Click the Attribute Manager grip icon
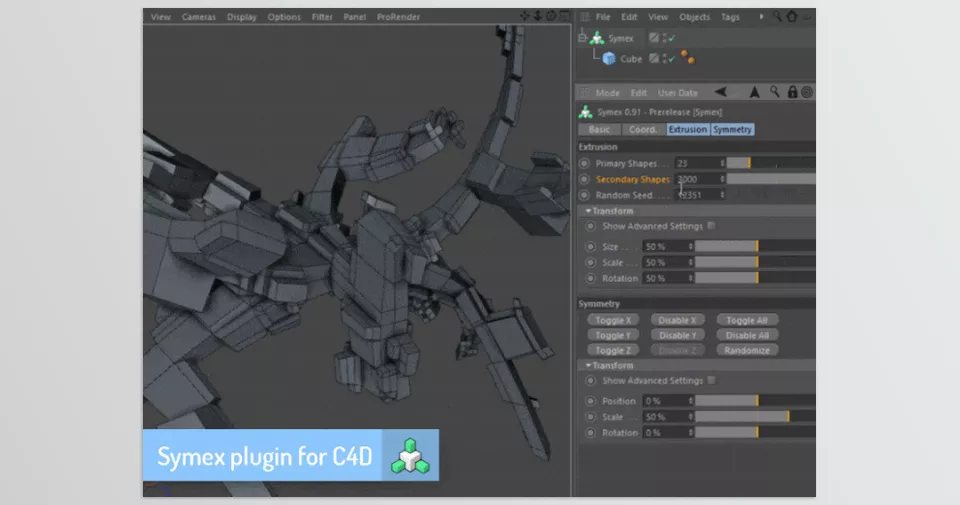The image size is (960, 505). coord(585,92)
